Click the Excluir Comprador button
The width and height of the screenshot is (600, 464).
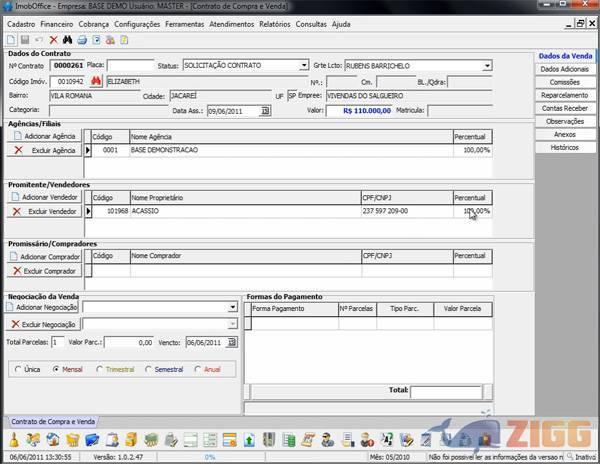[x=44, y=271]
